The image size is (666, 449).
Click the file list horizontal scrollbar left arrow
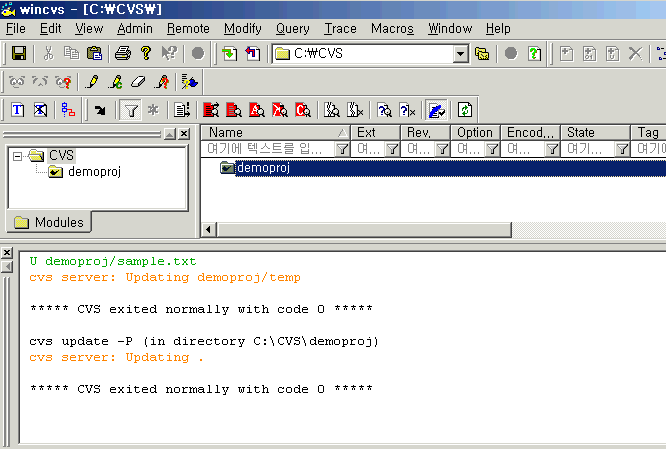tap(209, 230)
